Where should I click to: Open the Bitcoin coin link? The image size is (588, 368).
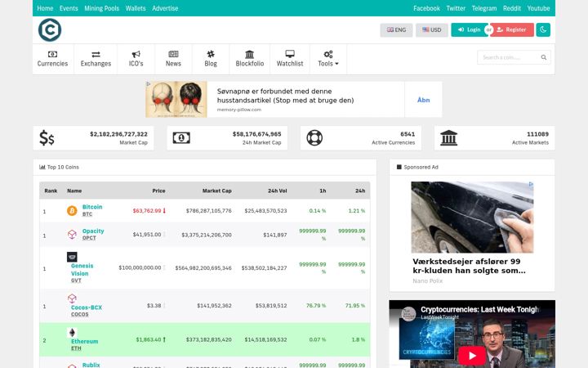coord(92,207)
